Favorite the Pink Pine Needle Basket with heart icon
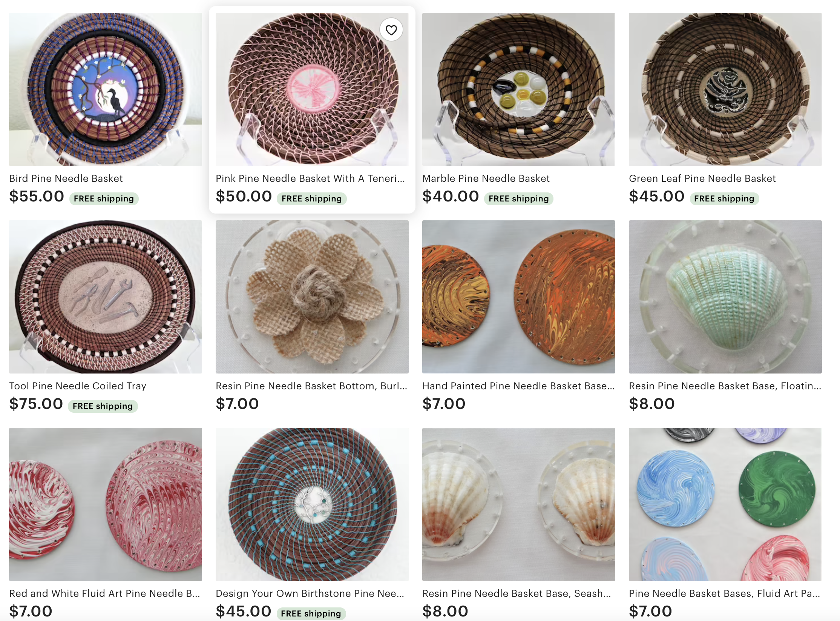The height and width of the screenshot is (621, 840). pos(391,30)
